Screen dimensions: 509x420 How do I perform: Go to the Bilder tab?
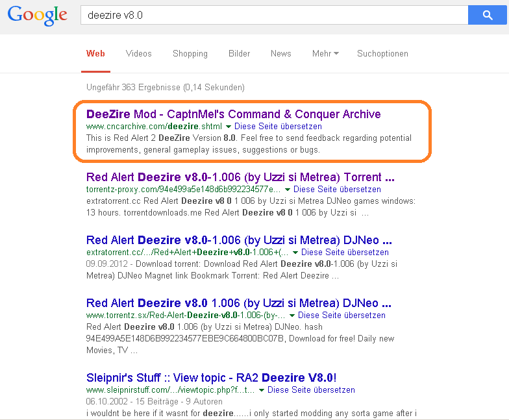point(239,53)
